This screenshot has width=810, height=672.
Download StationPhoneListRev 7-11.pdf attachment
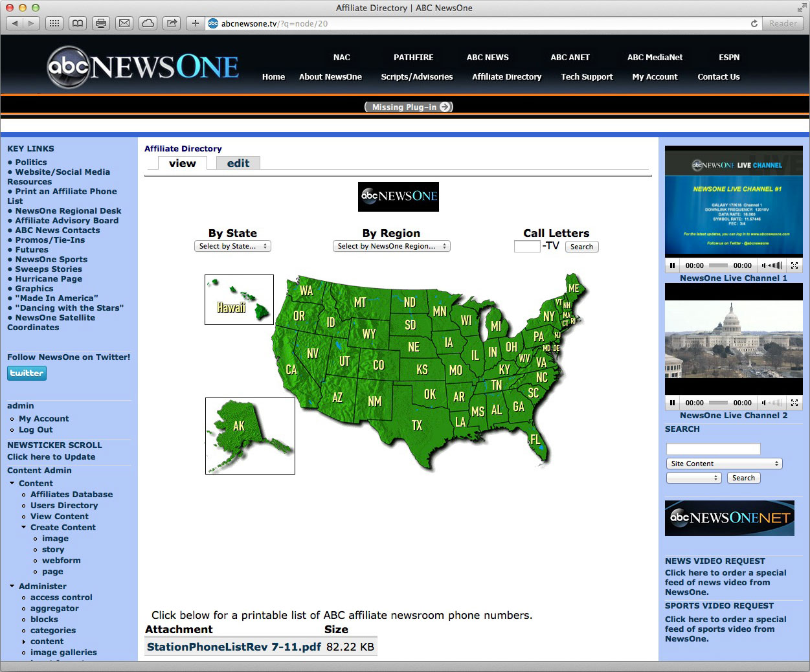click(234, 646)
